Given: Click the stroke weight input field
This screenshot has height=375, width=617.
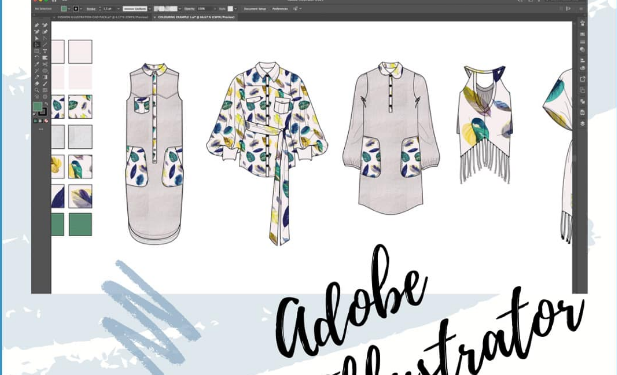Looking at the screenshot, I should [109, 9].
